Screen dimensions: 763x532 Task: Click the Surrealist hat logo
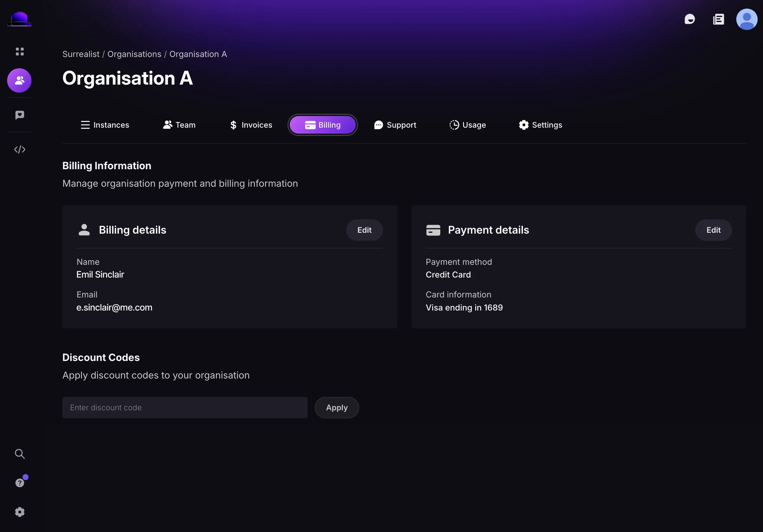point(19,19)
